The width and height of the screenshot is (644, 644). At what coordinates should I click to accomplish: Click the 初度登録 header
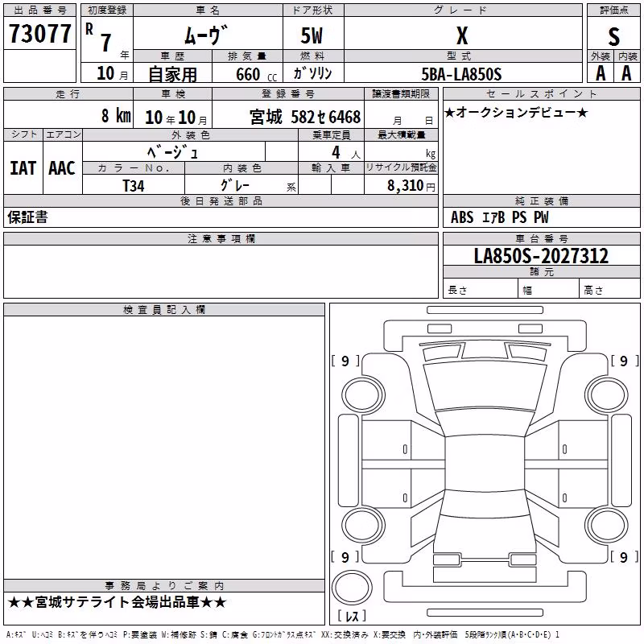click(x=107, y=10)
